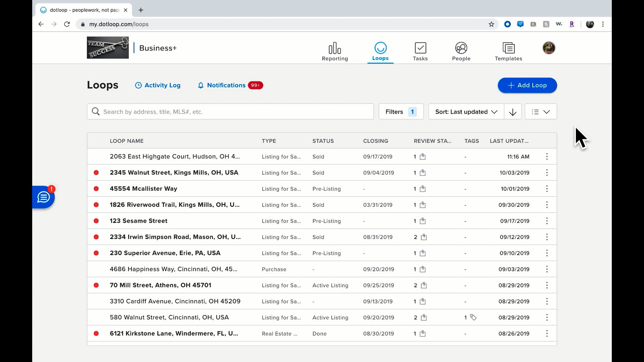Click the search by address field
Viewport: 644px width, 362px height.
point(230,112)
